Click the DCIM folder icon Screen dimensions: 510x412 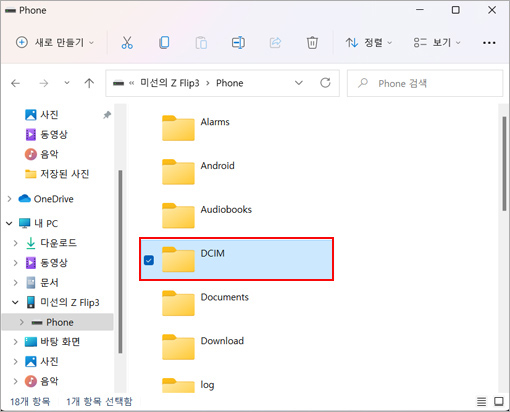178,259
